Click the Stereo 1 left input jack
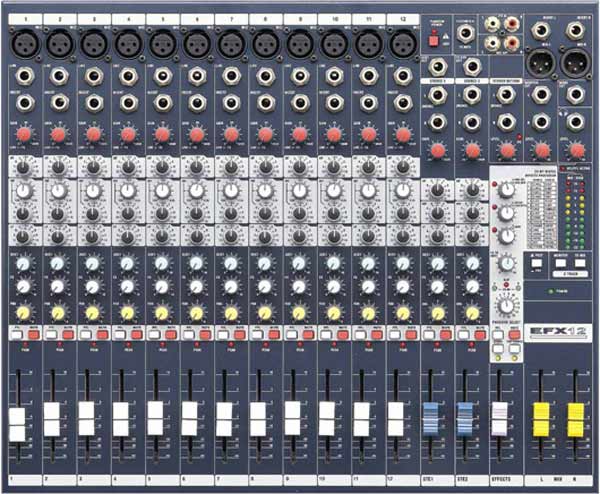 coord(437,95)
